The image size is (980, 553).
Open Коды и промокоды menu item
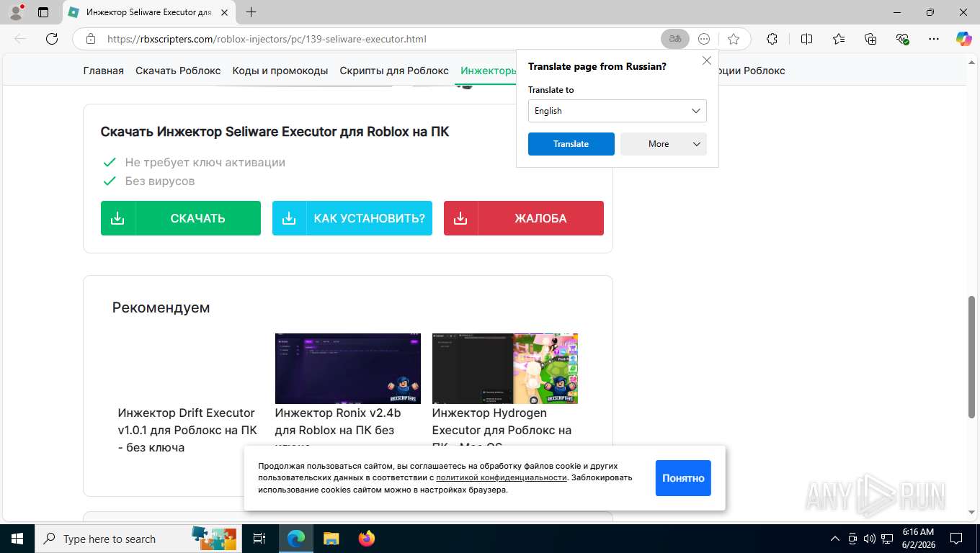pos(280,71)
